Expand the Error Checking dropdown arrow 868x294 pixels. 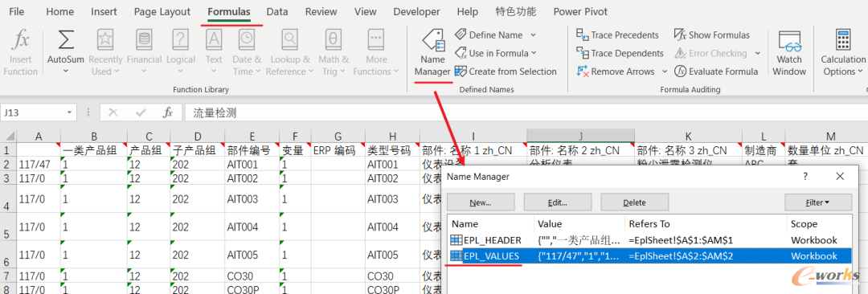tap(757, 53)
